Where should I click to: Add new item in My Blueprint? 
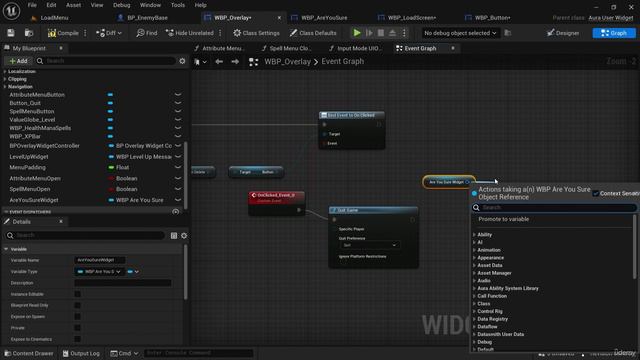tap(18, 61)
